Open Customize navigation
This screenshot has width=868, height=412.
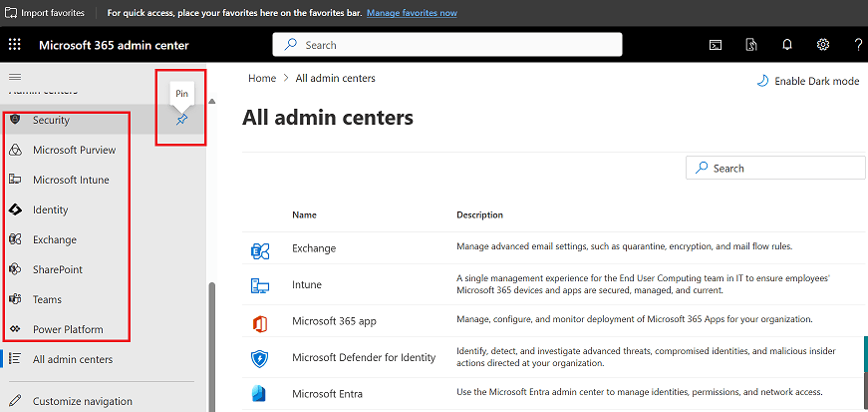click(x=83, y=400)
